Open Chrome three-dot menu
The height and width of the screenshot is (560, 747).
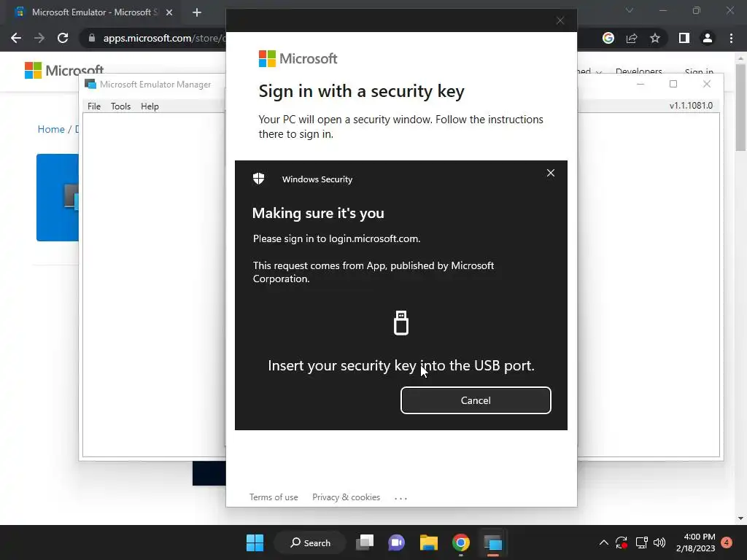[731, 38]
